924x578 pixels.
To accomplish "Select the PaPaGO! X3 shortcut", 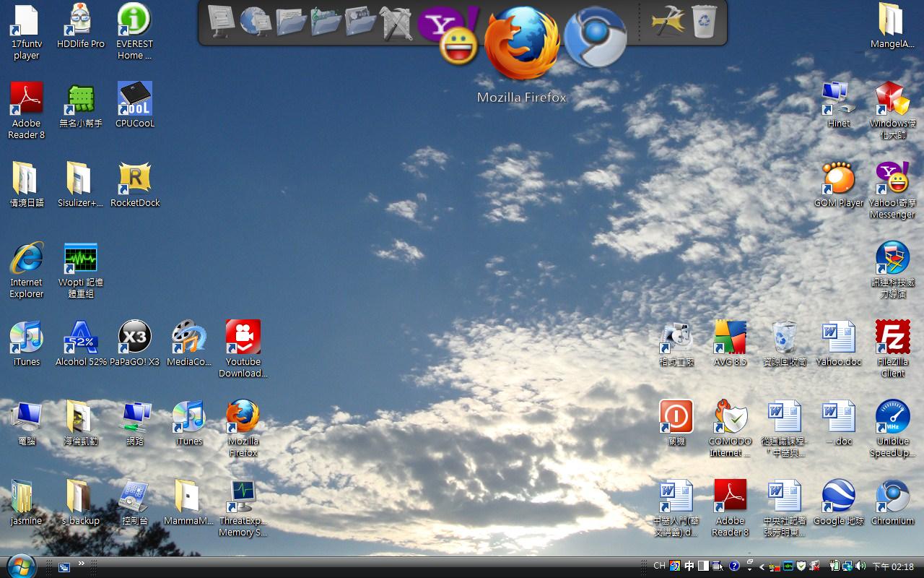I will pos(135,344).
